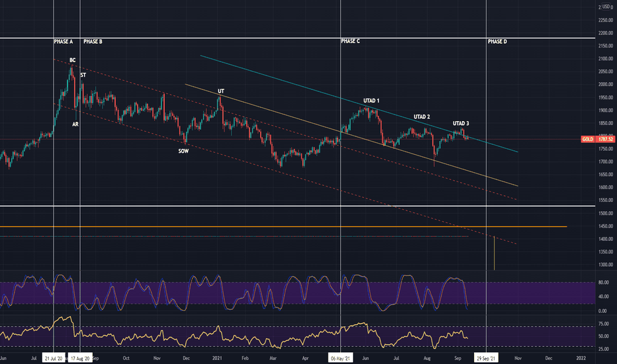
Task: Click the 06 May '21 date marker
Action: pos(340,358)
